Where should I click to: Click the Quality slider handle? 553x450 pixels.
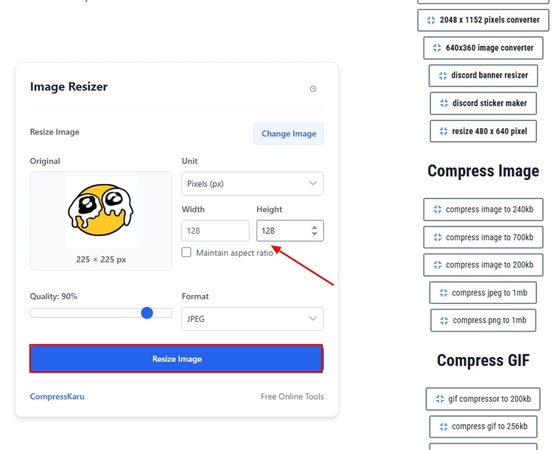click(x=147, y=313)
